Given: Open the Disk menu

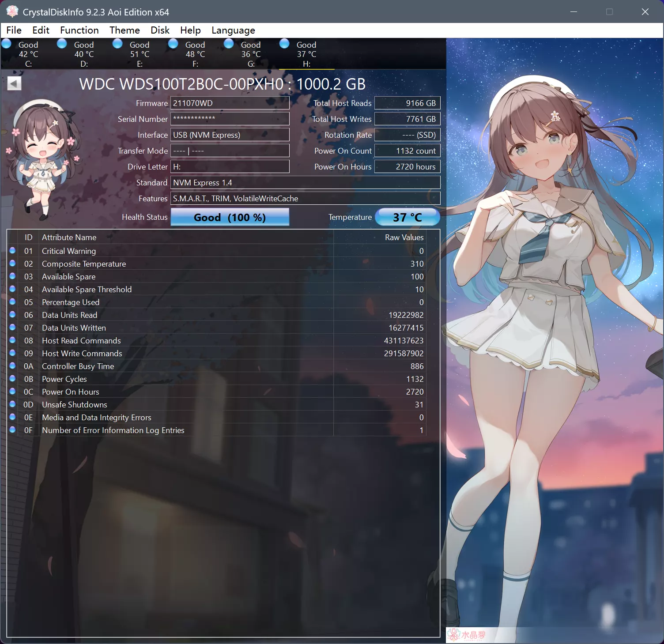Looking at the screenshot, I should [x=160, y=30].
